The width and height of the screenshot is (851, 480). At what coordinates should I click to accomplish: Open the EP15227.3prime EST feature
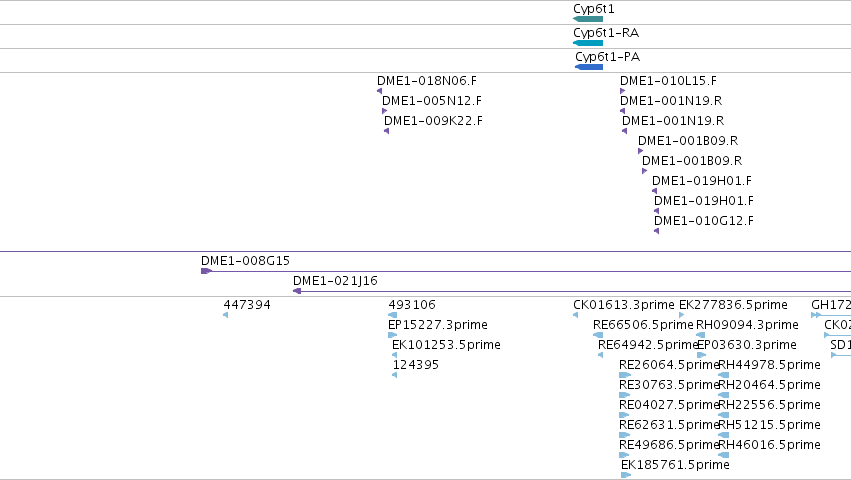[x=393, y=335]
